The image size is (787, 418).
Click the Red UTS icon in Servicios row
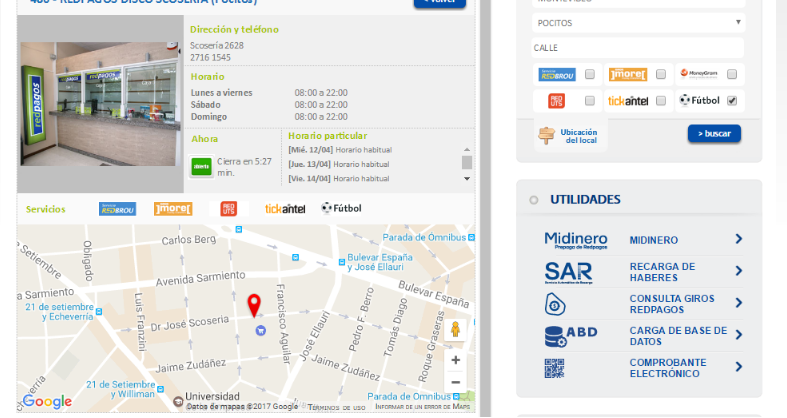coord(229,209)
